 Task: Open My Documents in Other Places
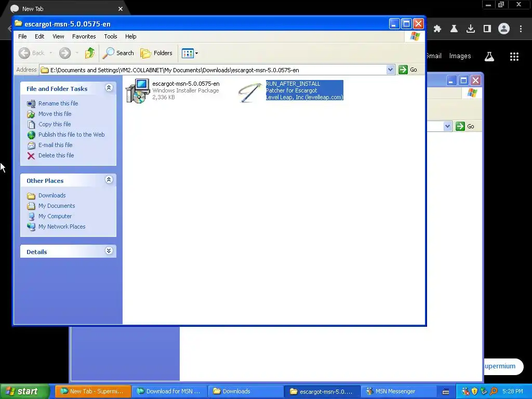[x=57, y=206]
